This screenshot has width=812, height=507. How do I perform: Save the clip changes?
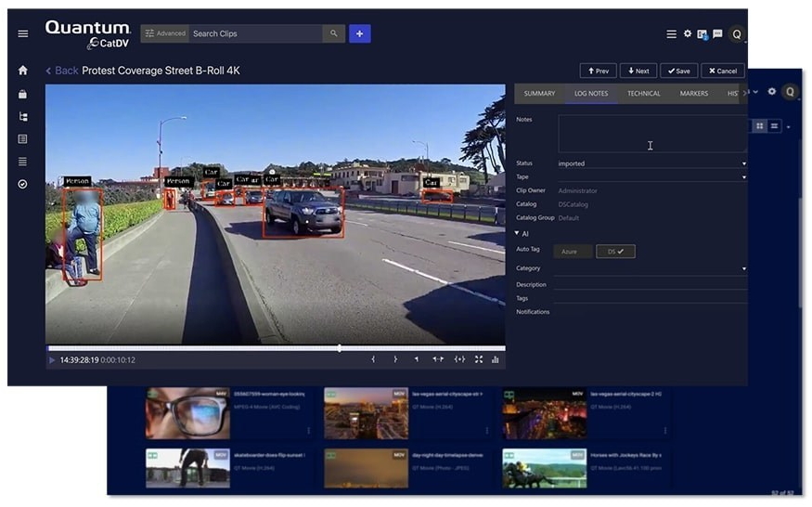click(x=679, y=71)
